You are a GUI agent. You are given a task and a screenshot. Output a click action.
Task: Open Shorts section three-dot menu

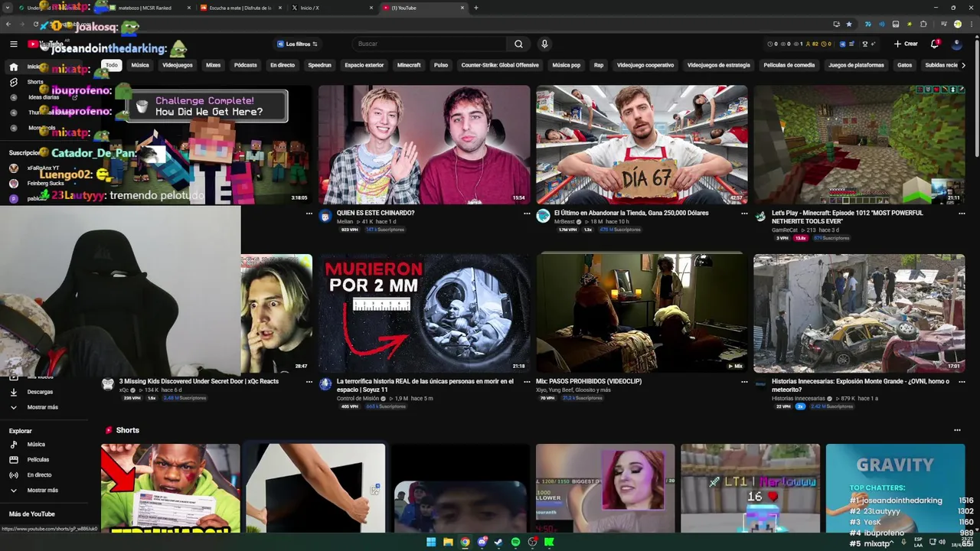tap(957, 430)
